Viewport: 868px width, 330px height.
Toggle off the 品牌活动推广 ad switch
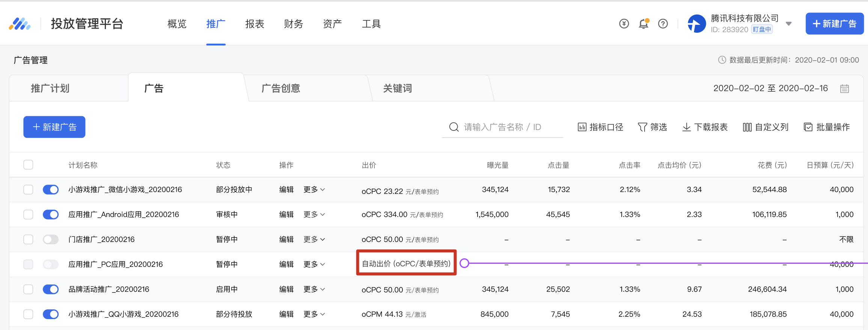point(51,289)
